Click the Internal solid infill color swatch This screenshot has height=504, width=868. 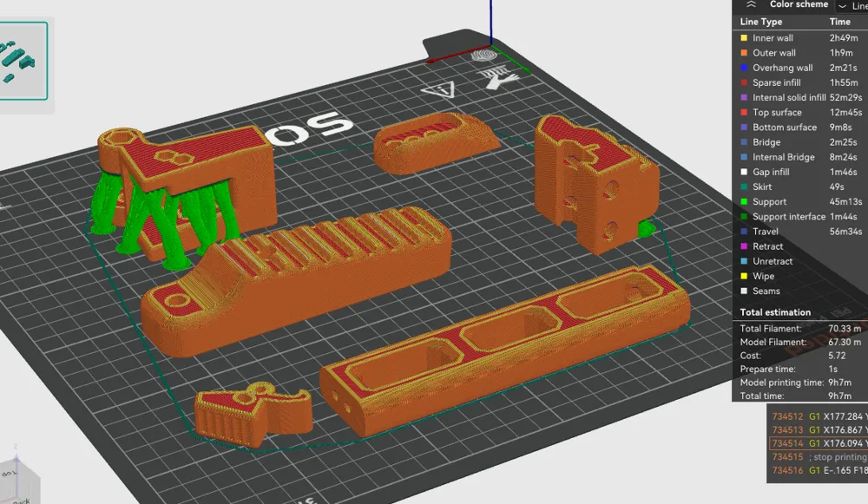click(743, 98)
